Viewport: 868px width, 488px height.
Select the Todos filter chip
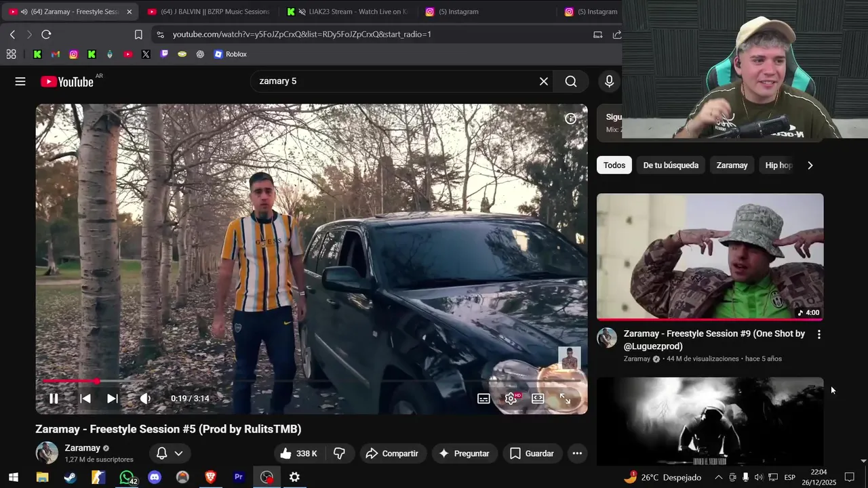pos(614,165)
